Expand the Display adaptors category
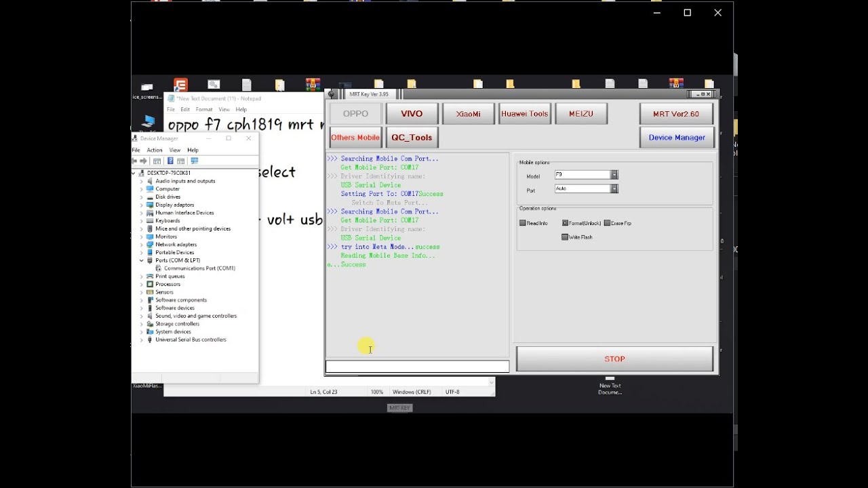Image resolution: width=868 pixels, height=488 pixels. 141,205
